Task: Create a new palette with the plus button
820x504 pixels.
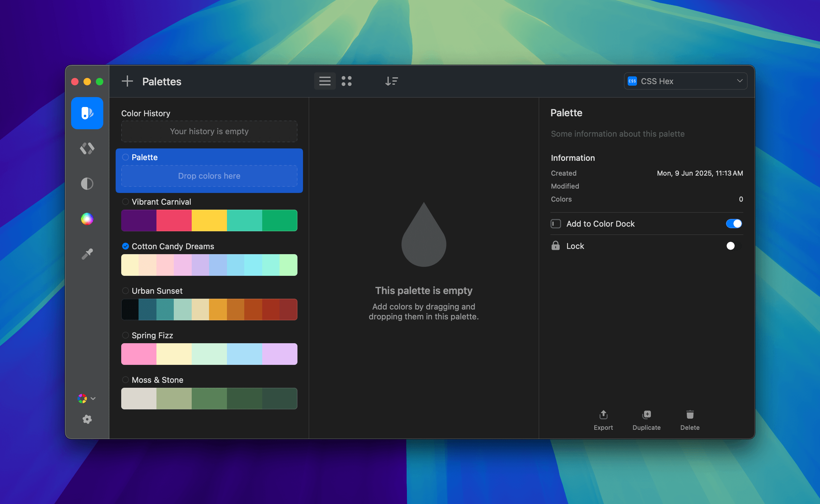Action: (127, 81)
